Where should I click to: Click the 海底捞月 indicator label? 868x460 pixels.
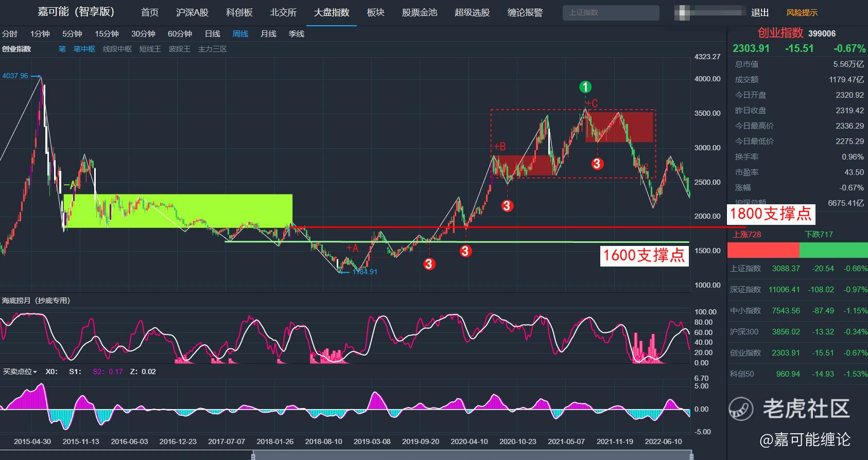click(36, 300)
